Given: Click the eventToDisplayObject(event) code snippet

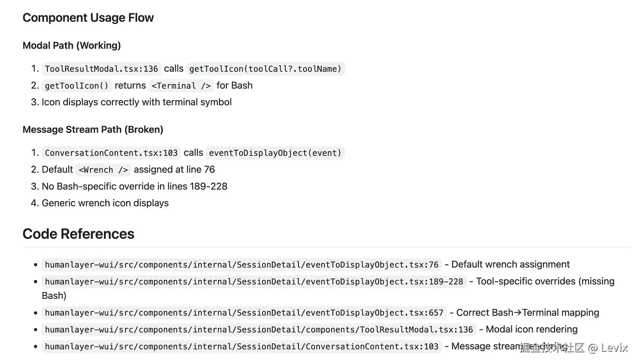Looking at the screenshot, I should click(x=275, y=153).
